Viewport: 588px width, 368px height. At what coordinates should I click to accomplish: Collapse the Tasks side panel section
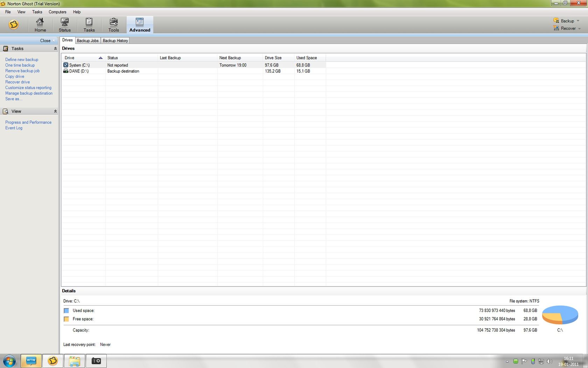pos(55,49)
